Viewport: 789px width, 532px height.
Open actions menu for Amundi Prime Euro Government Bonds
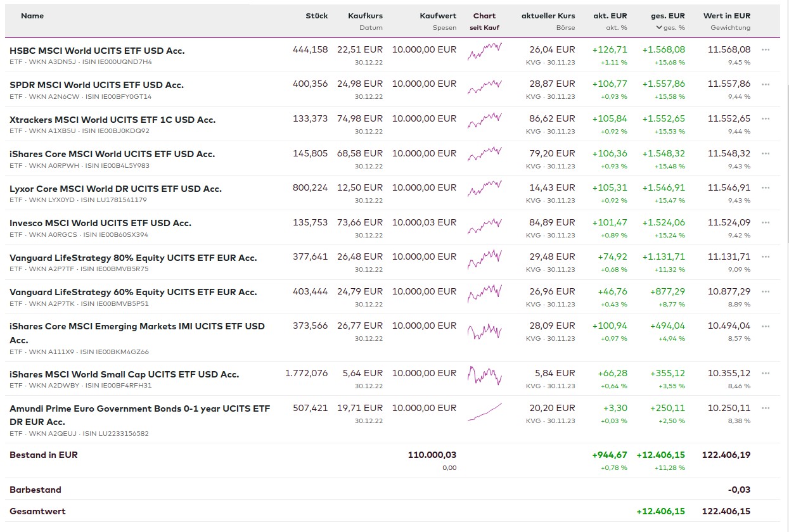click(766, 408)
